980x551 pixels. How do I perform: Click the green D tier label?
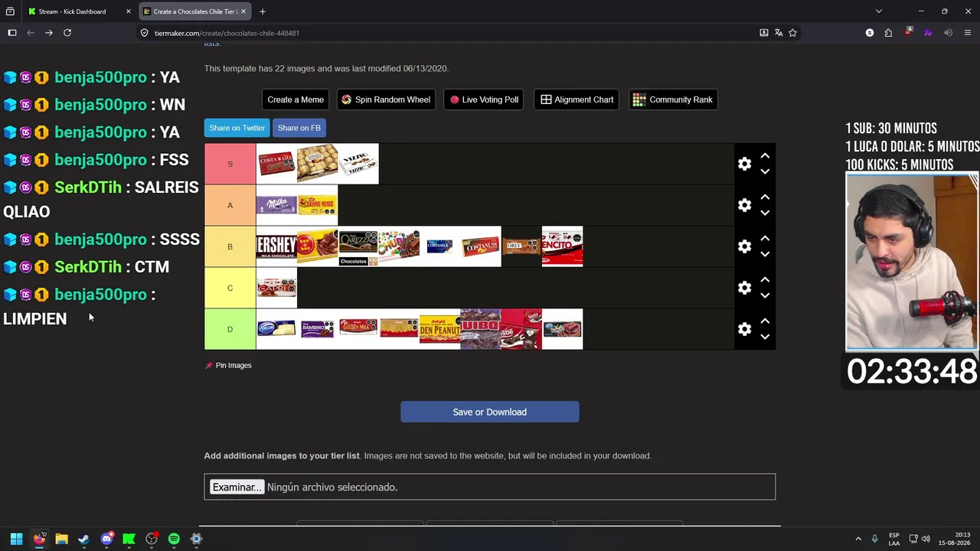pyautogui.click(x=230, y=329)
